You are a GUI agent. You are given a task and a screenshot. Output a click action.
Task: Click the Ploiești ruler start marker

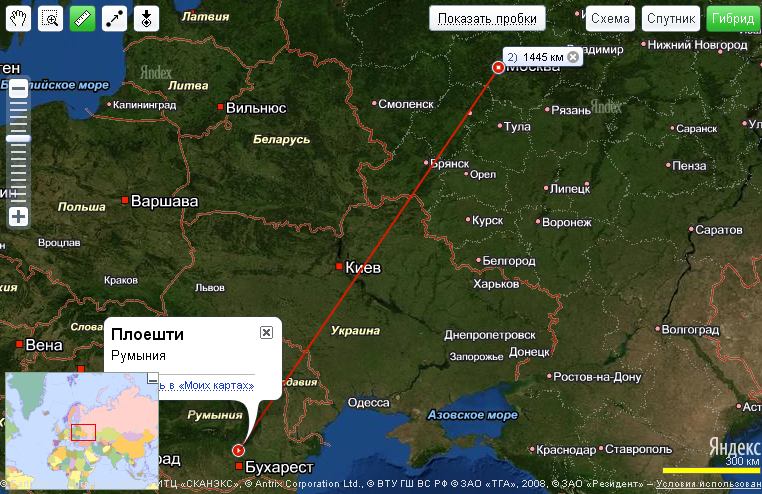coord(238,450)
